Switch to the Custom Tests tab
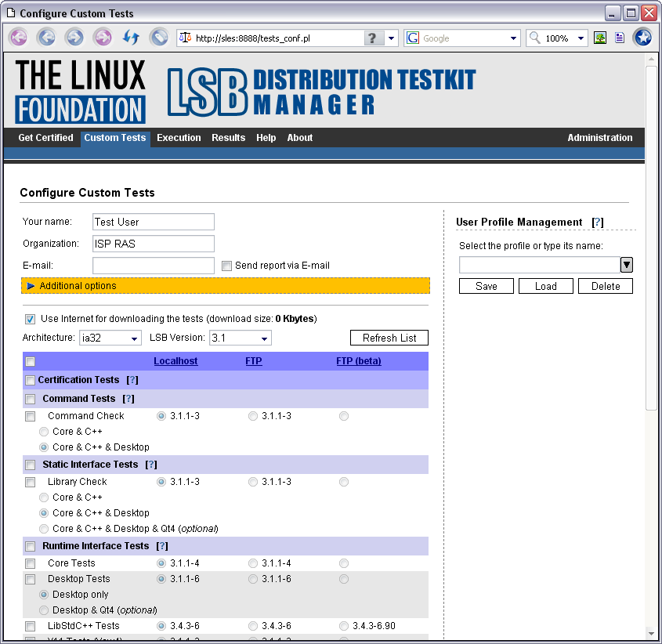 click(x=115, y=138)
